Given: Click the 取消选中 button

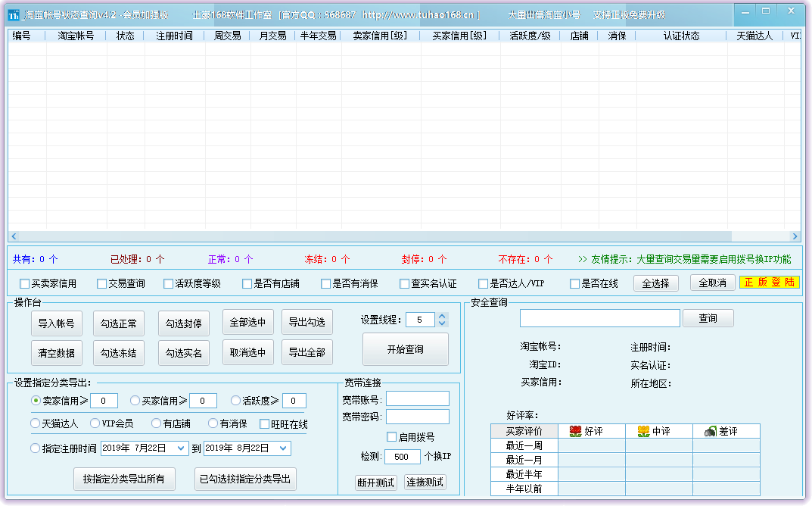Looking at the screenshot, I should pyautogui.click(x=248, y=352).
